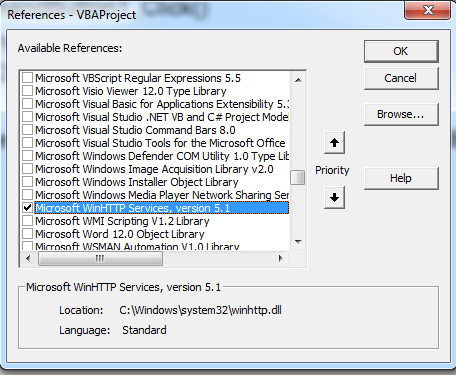Check Visual Basic for Applications Extensibility box
The height and width of the screenshot is (376, 456).
(27, 104)
